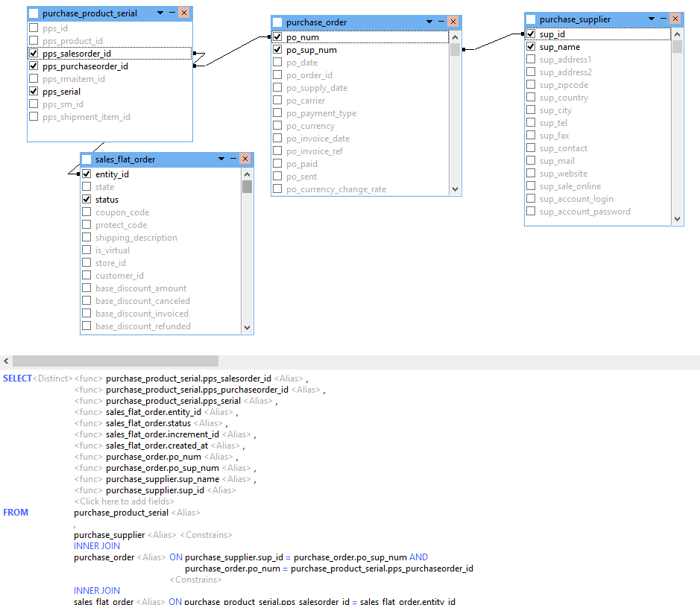
Task: Click <Click here to add fields>
Action: pyautogui.click(x=124, y=501)
